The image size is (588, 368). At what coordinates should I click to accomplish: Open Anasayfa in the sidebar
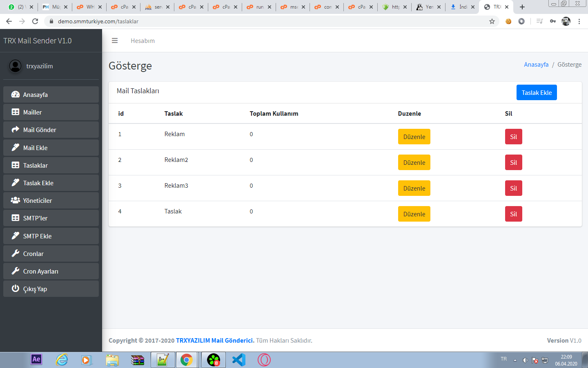[x=51, y=94]
